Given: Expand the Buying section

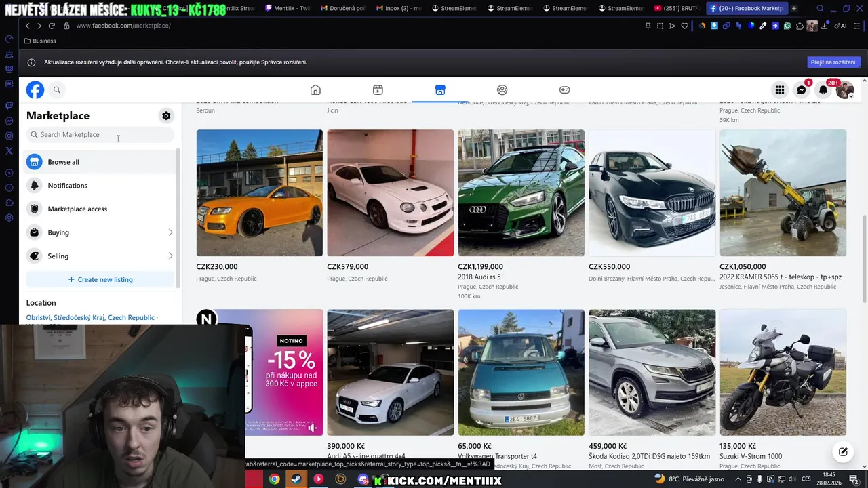Looking at the screenshot, I should click(x=100, y=232).
